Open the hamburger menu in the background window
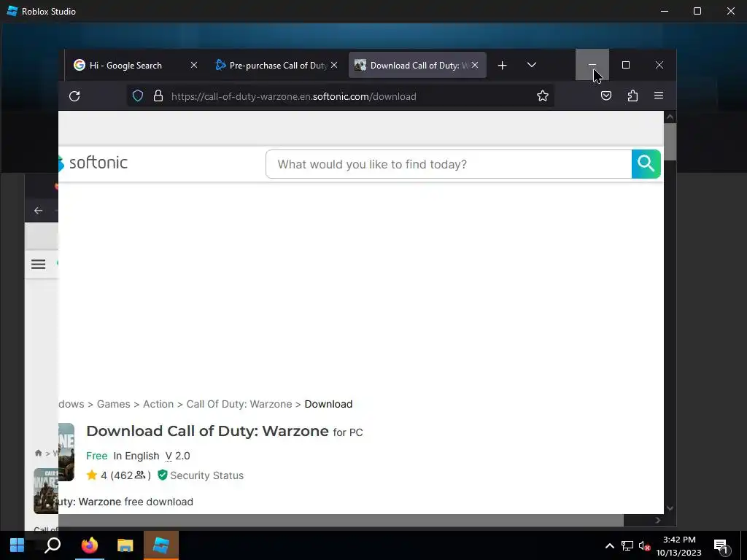The image size is (747, 560). [x=38, y=264]
